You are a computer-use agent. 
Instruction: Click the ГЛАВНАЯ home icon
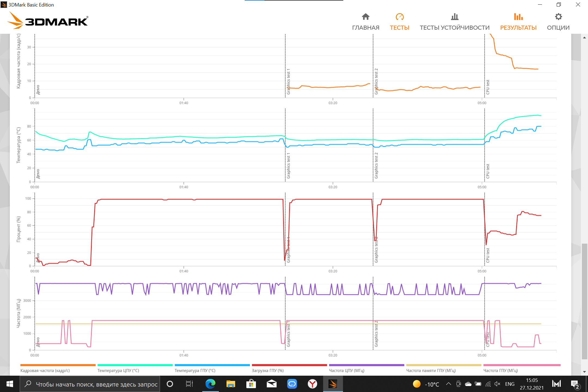pos(365,17)
